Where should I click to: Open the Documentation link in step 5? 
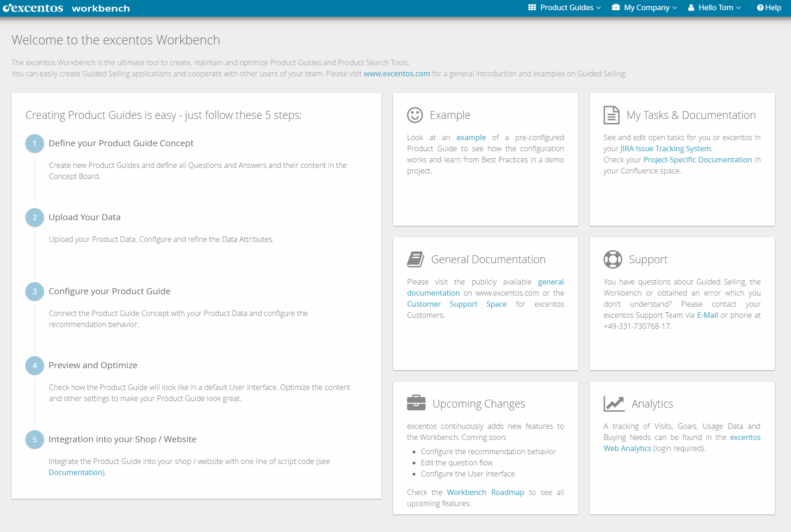pos(75,472)
